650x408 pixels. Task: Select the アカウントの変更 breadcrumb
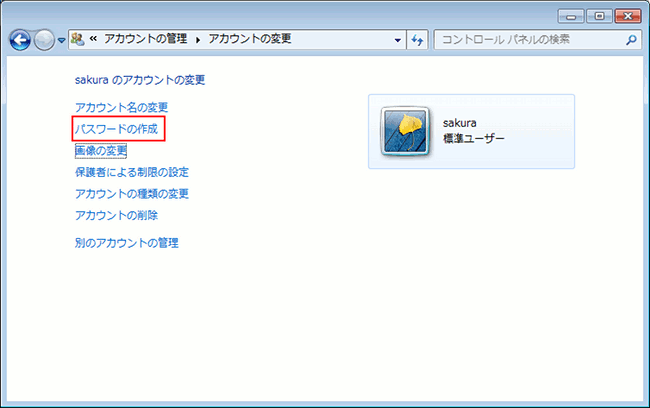tap(248, 40)
